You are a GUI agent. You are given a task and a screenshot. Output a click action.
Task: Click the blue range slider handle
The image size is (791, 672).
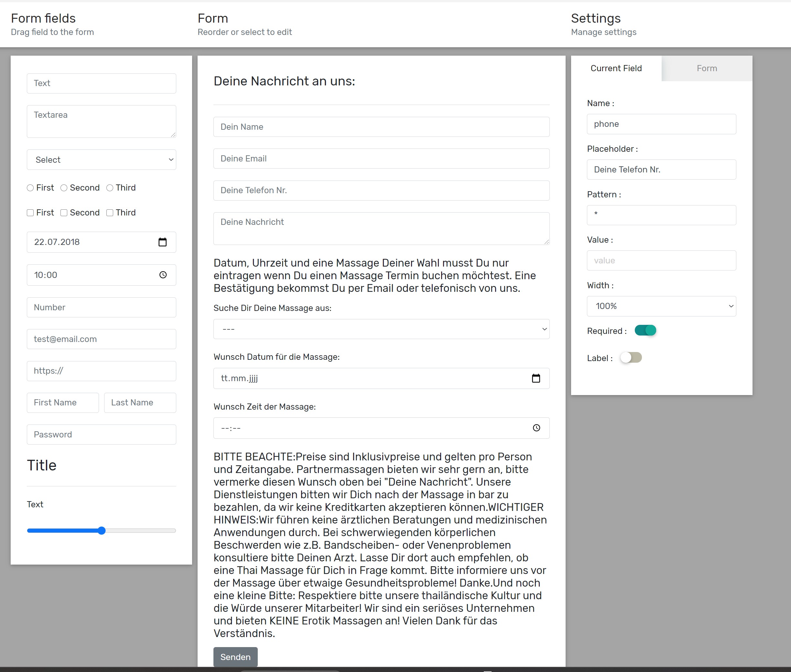pyautogui.click(x=101, y=531)
